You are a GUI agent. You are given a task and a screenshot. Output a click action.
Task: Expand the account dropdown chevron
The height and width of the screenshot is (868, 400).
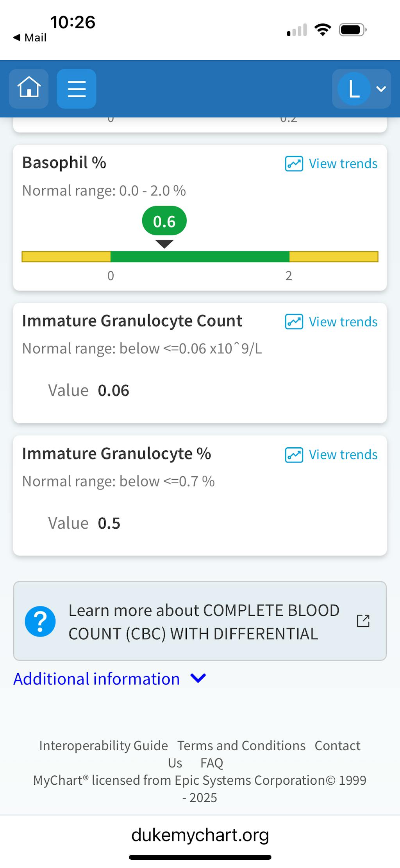(381, 89)
